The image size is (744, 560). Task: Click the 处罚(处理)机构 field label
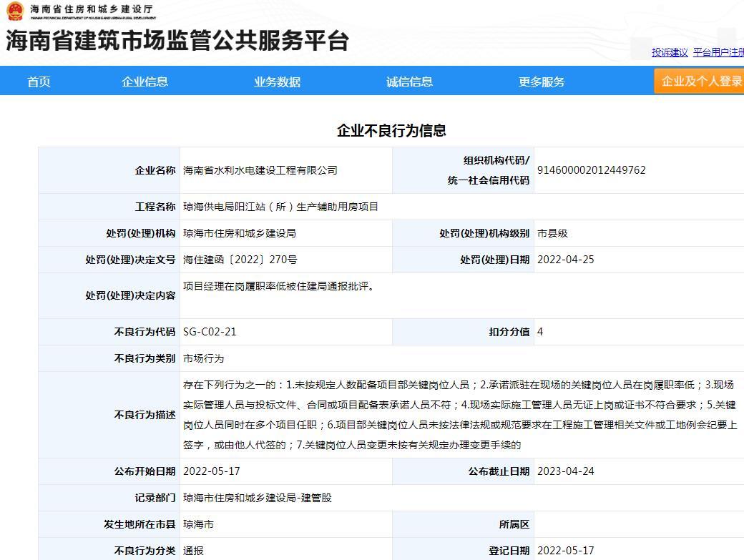141,233
